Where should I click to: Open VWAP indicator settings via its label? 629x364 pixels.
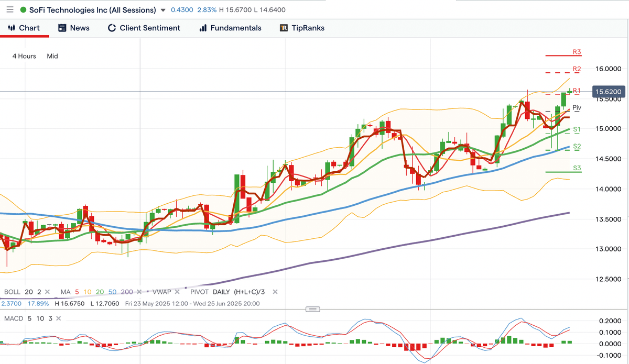(x=163, y=292)
